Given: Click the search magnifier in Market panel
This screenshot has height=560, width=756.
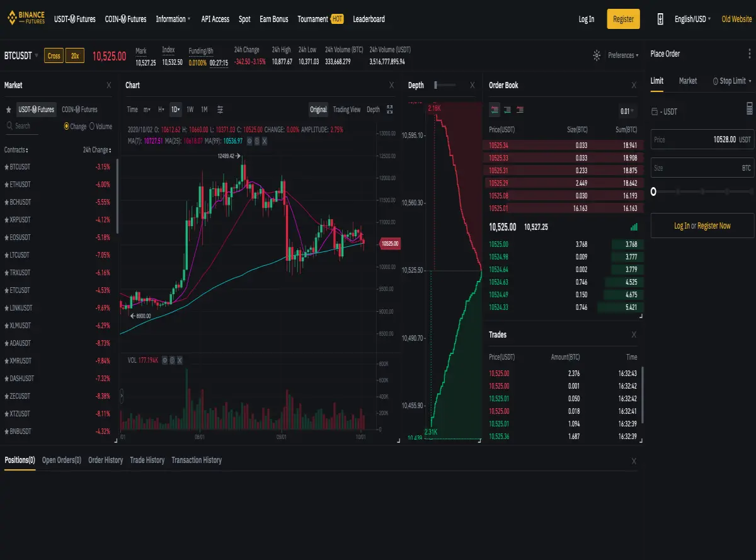Looking at the screenshot, I should tap(9, 126).
